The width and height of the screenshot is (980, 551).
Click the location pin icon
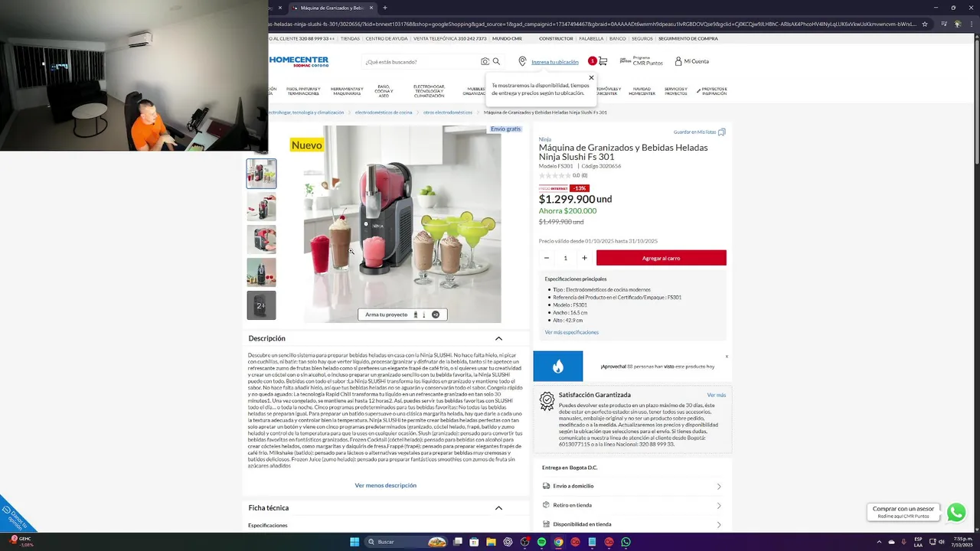pyautogui.click(x=522, y=61)
